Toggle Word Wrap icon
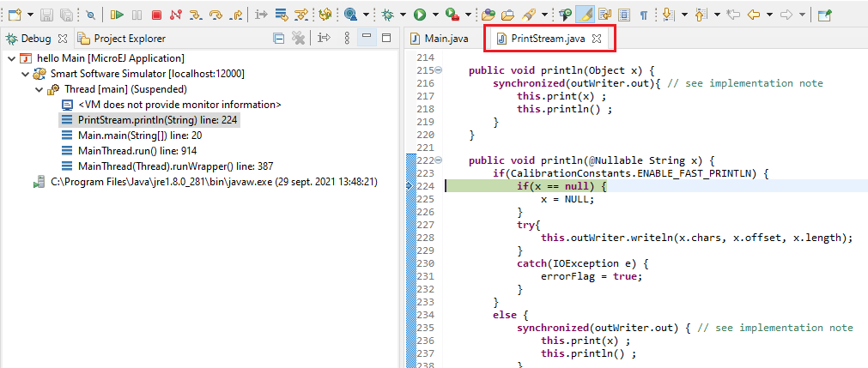 (x=604, y=15)
